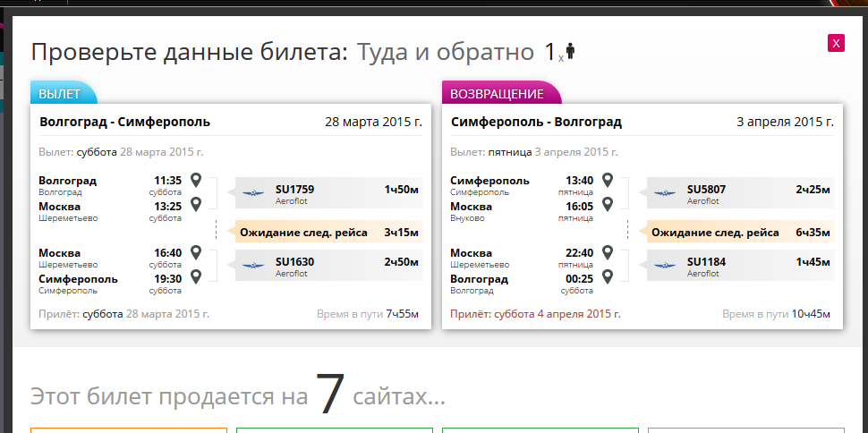Select the ВОЗВРАЩЕНИЕ tab label

pyautogui.click(x=497, y=94)
